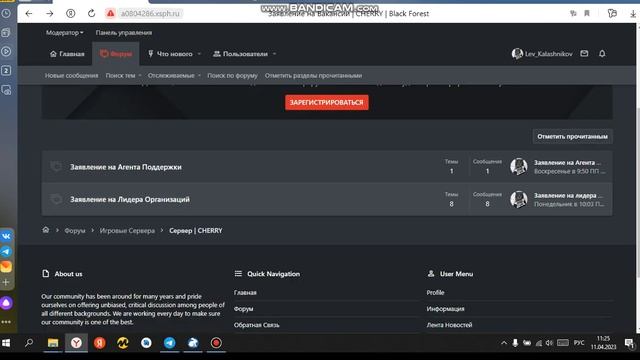The width and height of the screenshot is (640, 360).
Task: Open Панель управления menu item
Action: pos(124,33)
